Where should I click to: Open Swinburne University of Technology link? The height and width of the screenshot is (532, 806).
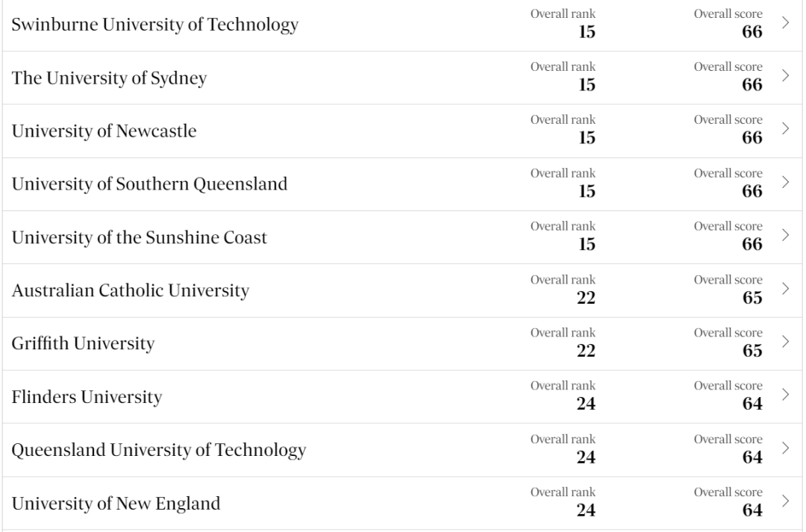tap(154, 25)
